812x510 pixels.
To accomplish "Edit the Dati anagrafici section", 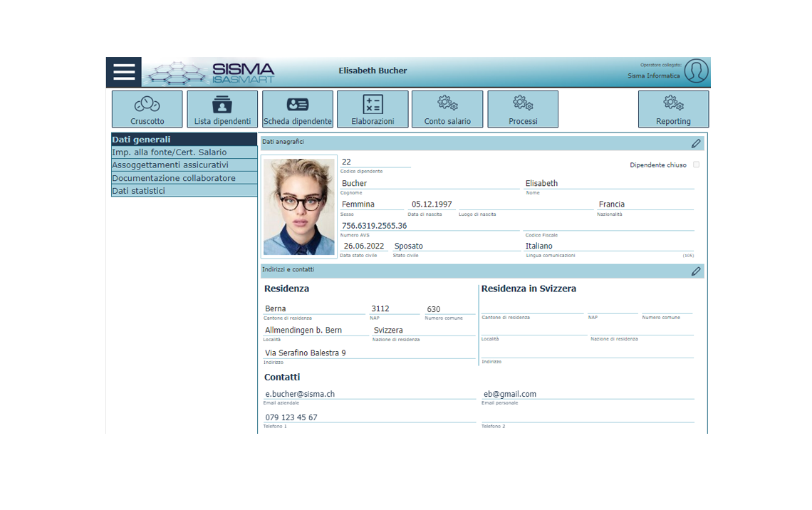I will click(696, 143).
